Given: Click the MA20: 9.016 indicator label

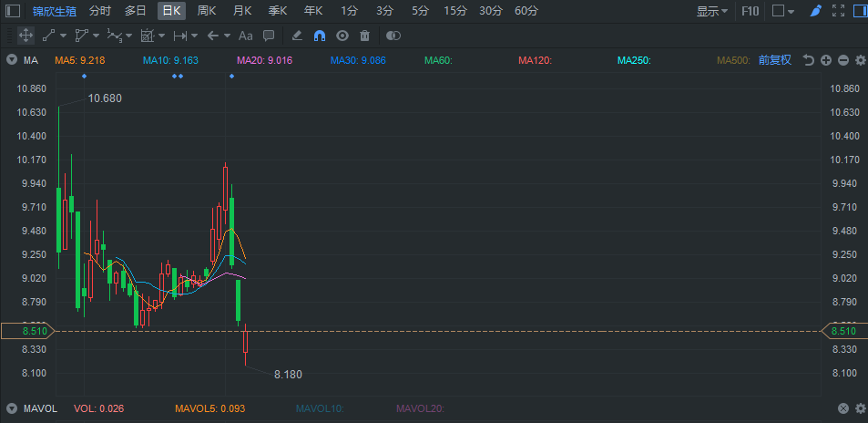Looking at the screenshot, I should (265, 60).
